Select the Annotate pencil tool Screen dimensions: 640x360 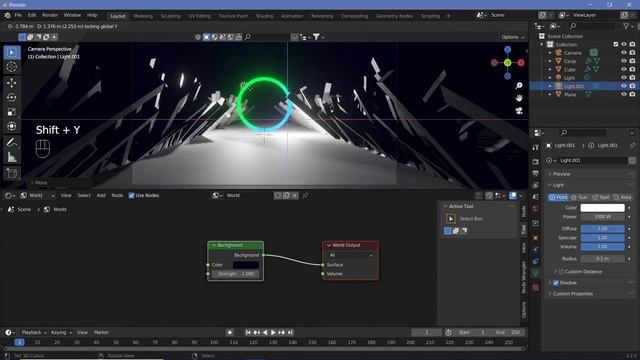[12, 142]
